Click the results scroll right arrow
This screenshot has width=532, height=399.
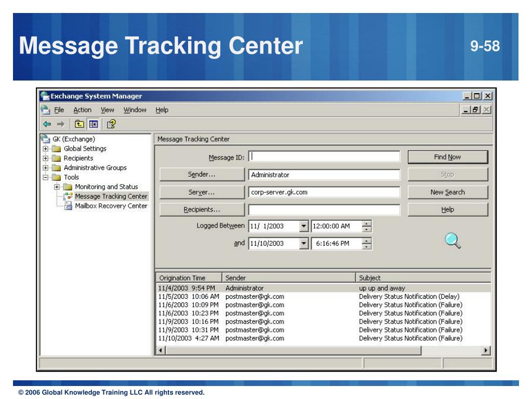486,350
